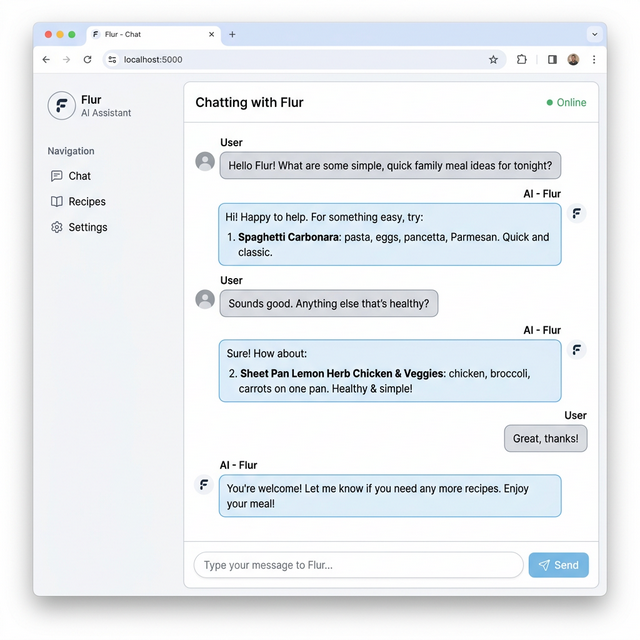The height and width of the screenshot is (640, 640).
Task: Click the Navigation section label
Action: (71, 151)
